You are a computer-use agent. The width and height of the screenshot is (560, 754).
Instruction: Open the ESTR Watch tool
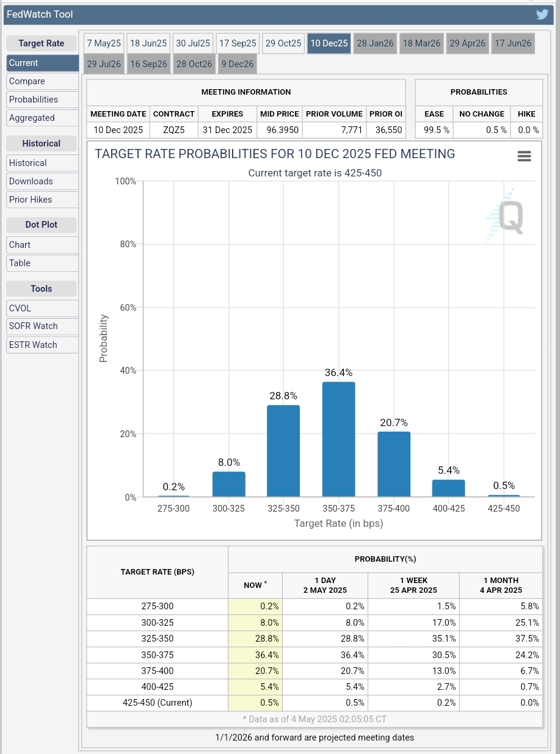[x=43, y=345]
